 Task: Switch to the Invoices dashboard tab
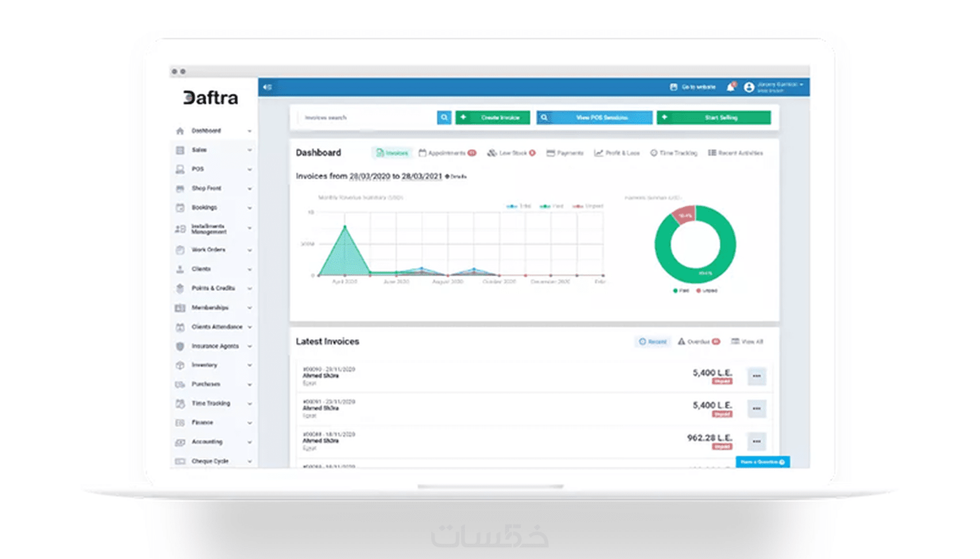tap(392, 153)
